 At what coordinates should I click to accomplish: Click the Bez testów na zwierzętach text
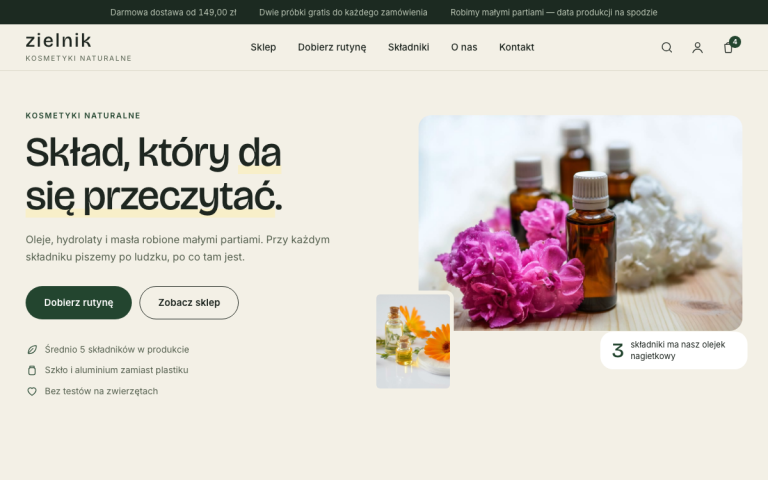(x=101, y=391)
